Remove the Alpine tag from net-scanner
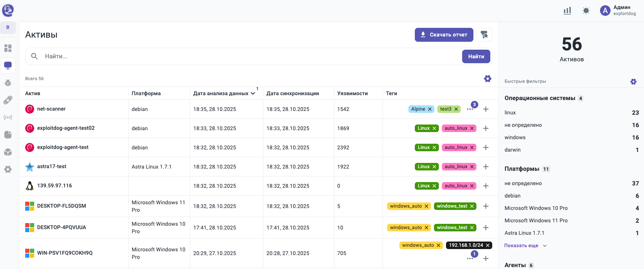Viewport: 644px width, 269px height. [x=430, y=109]
